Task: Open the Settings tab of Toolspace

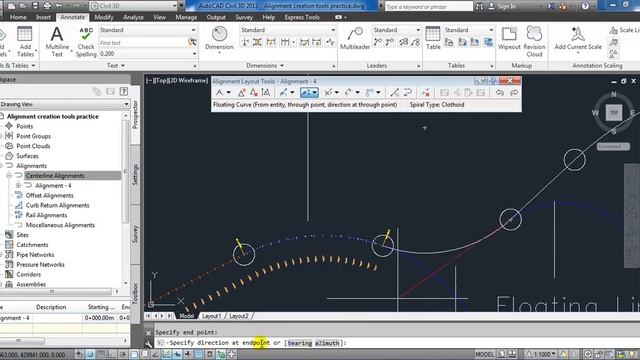Action: tap(136, 174)
